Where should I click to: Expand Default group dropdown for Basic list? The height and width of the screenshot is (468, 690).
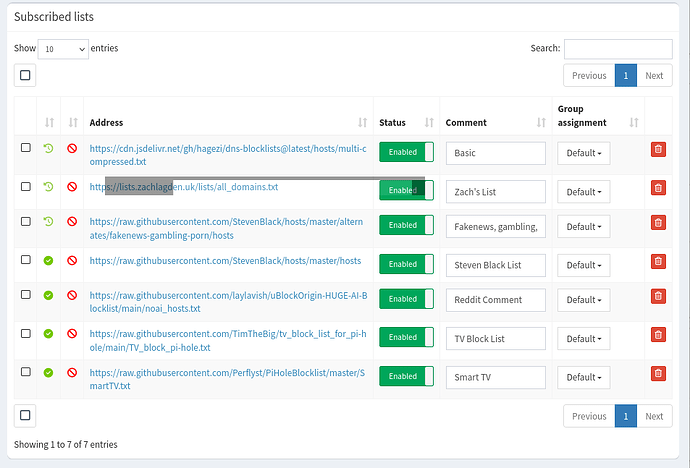[584, 153]
